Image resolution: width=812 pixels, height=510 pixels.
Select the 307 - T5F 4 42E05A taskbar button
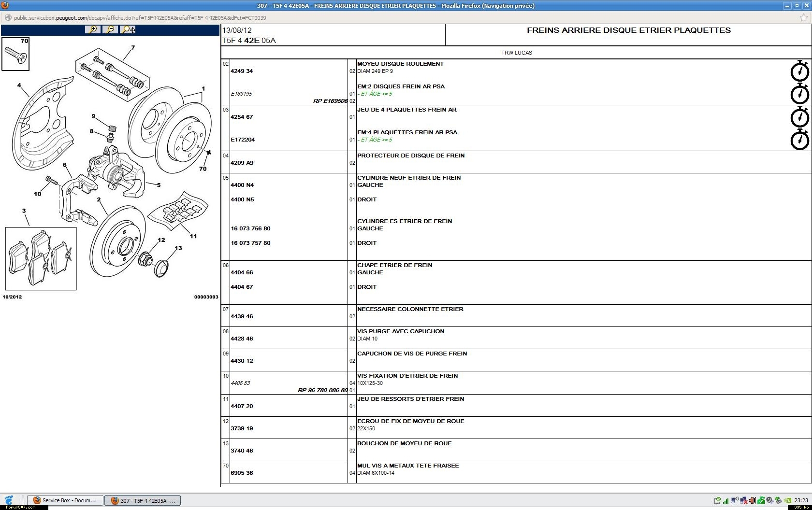pyautogui.click(x=143, y=500)
